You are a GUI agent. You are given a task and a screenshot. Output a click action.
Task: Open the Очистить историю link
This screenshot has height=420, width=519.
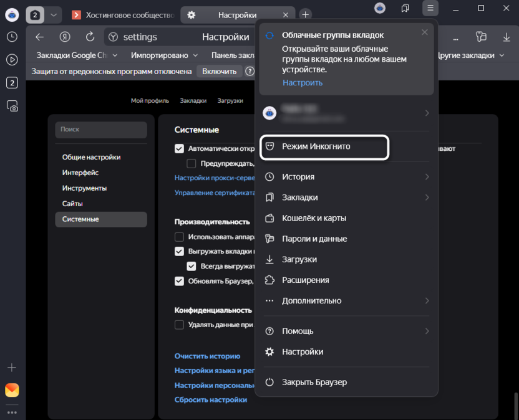coord(207,356)
